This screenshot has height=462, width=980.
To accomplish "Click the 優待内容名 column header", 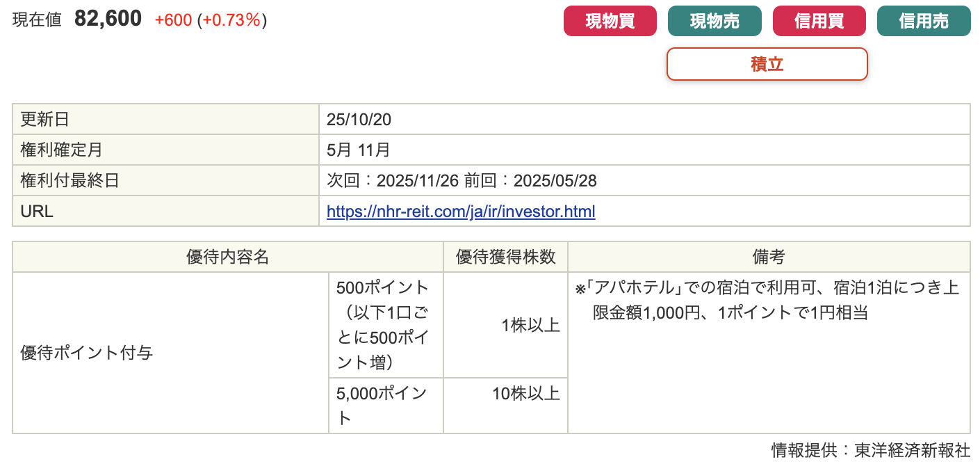I will pos(228,257).
